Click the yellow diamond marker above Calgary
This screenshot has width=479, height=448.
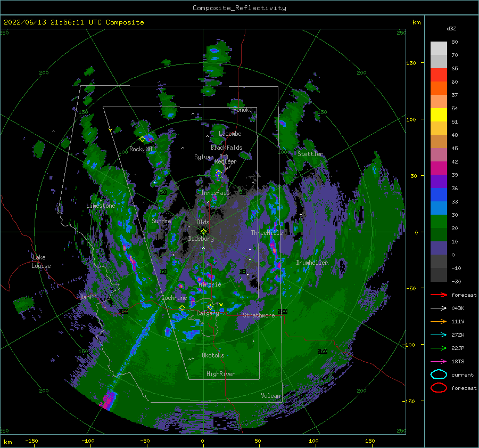click(210, 307)
